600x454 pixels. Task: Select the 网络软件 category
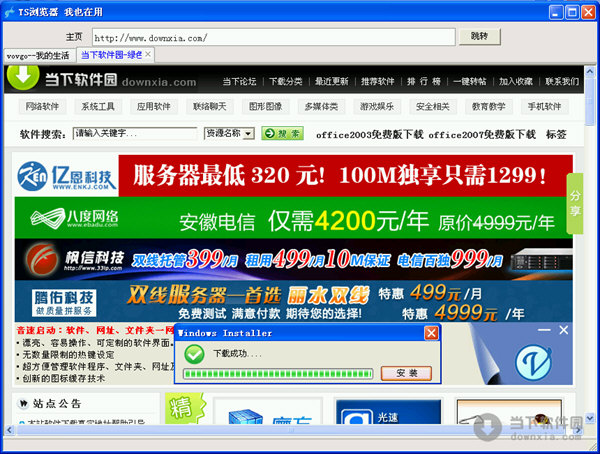pyautogui.click(x=42, y=106)
